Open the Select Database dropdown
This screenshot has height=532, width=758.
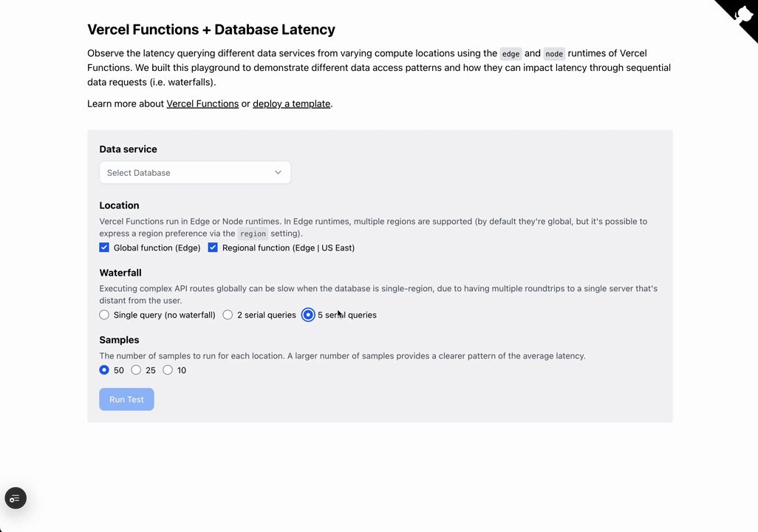click(x=195, y=173)
